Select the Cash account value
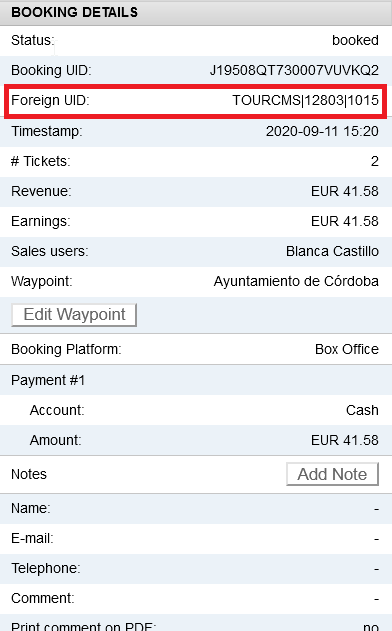 362,410
